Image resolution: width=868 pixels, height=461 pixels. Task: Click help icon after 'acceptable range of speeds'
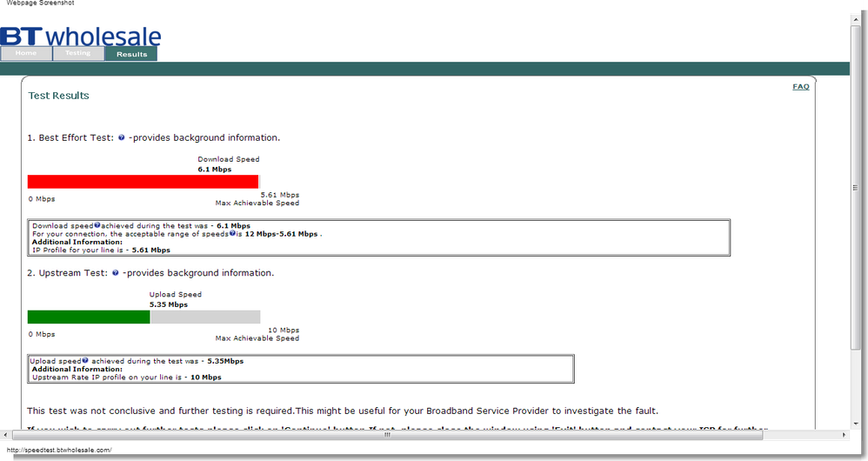point(232,233)
